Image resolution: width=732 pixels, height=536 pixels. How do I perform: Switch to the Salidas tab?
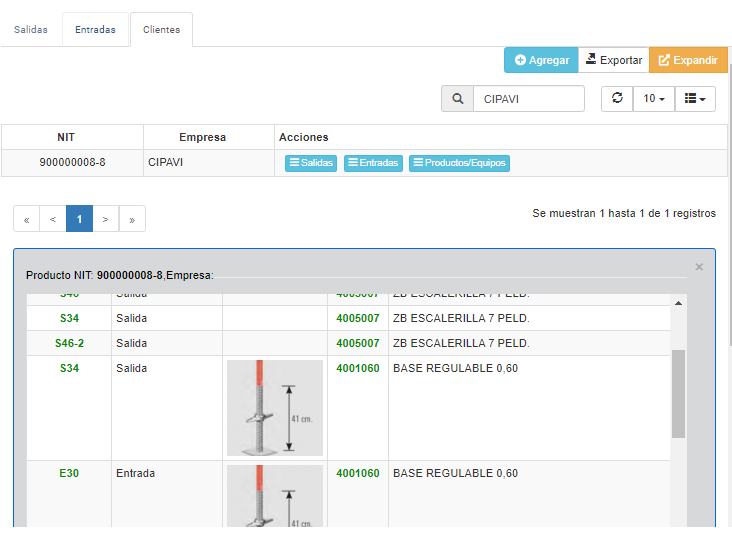pos(30,30)
